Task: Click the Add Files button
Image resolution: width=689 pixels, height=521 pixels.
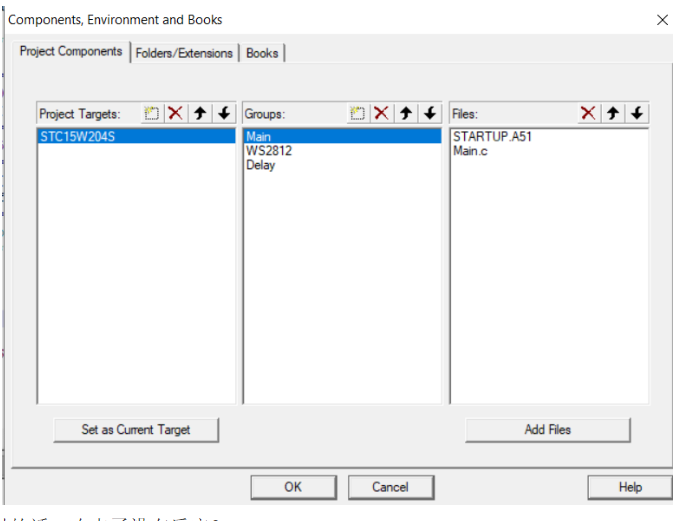Action: coord(548,430)
